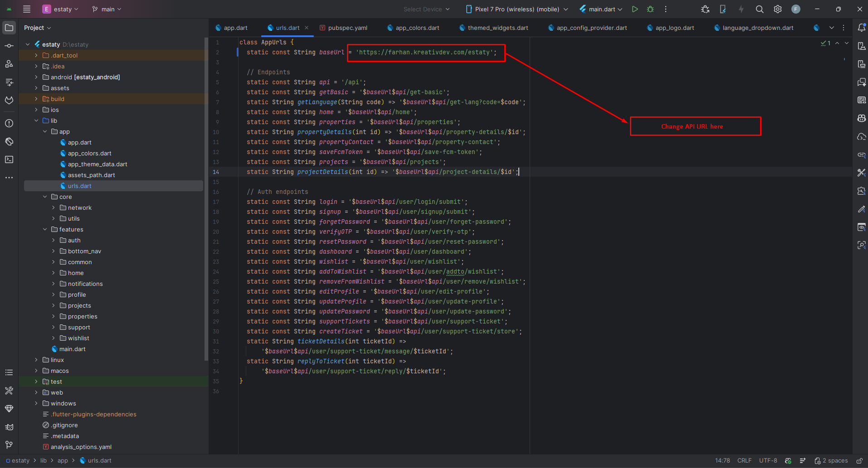Open inspections widget showing 1 warning
Screen dimensions: 868x468
tap(825, 43)
